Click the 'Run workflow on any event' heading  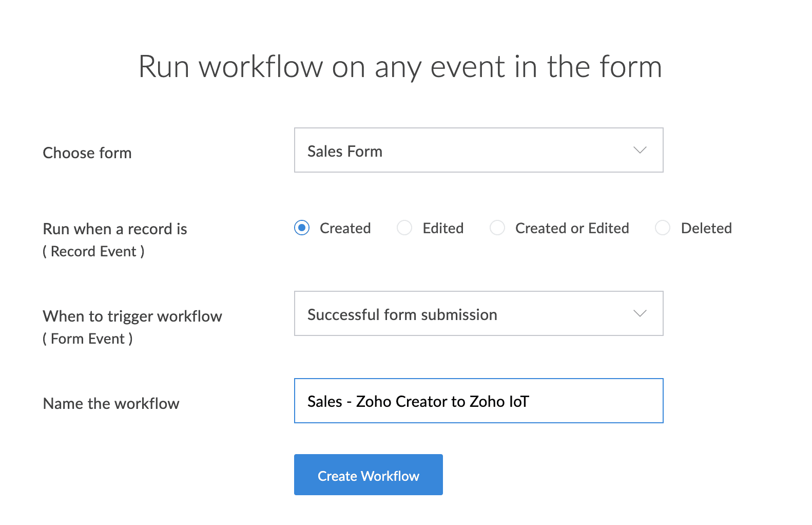point(400,67)
